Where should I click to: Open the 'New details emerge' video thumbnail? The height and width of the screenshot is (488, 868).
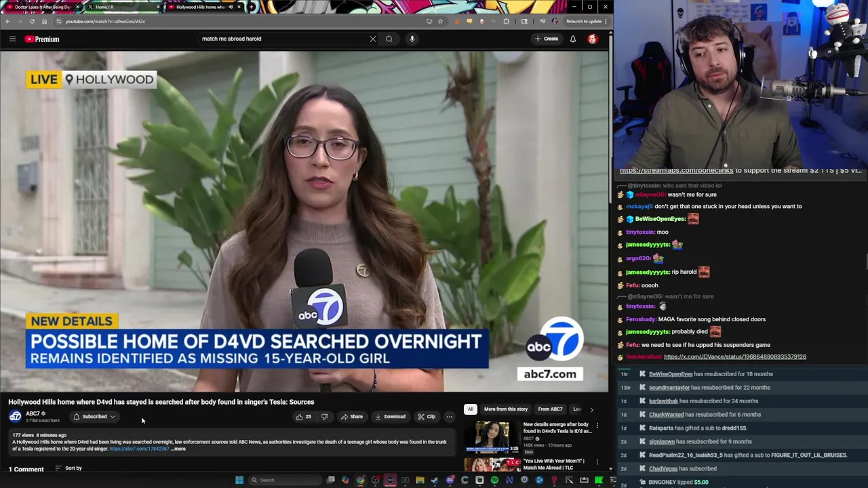(x=492, y=437)
